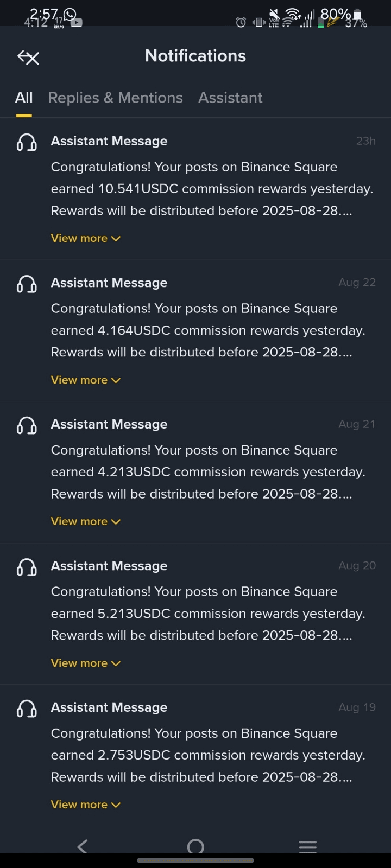Tap the back arrow icon beside Notifications
391x868 pixels.
(28, 57)
